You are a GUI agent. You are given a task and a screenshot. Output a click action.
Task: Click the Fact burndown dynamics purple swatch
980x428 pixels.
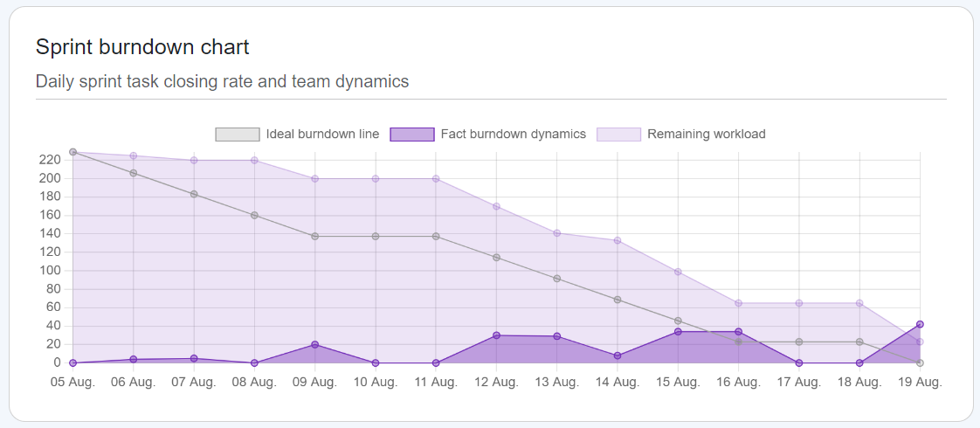point(412,135)
